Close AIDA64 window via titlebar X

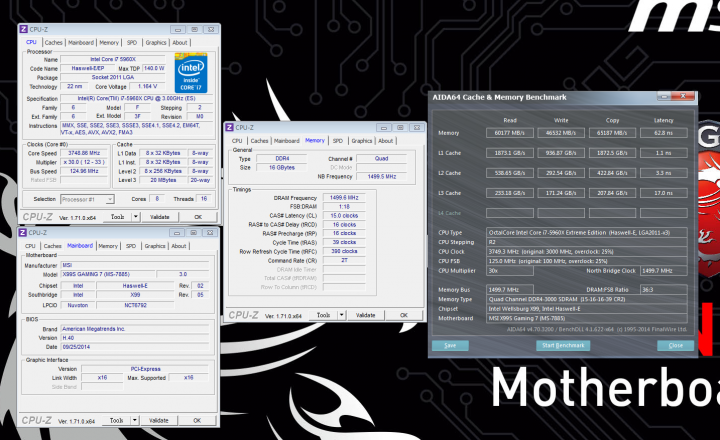[683, 96]
